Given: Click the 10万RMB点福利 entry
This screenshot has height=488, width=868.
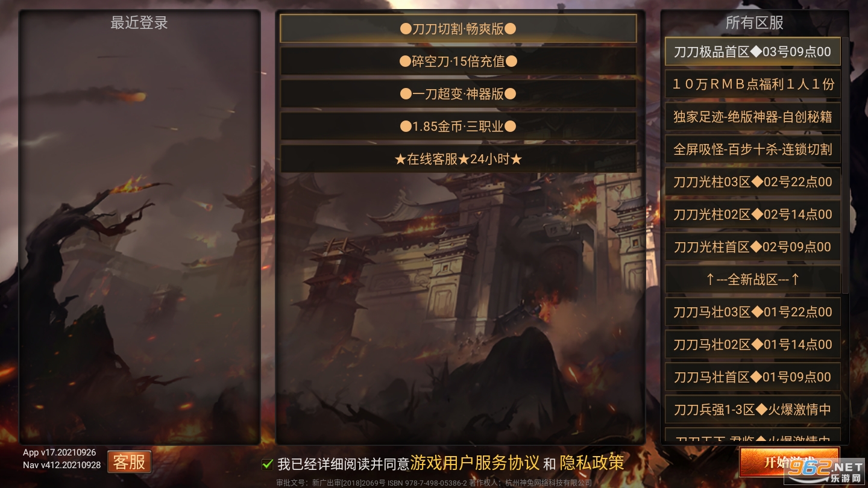Looking at the screenshot, I should point(752,84).
